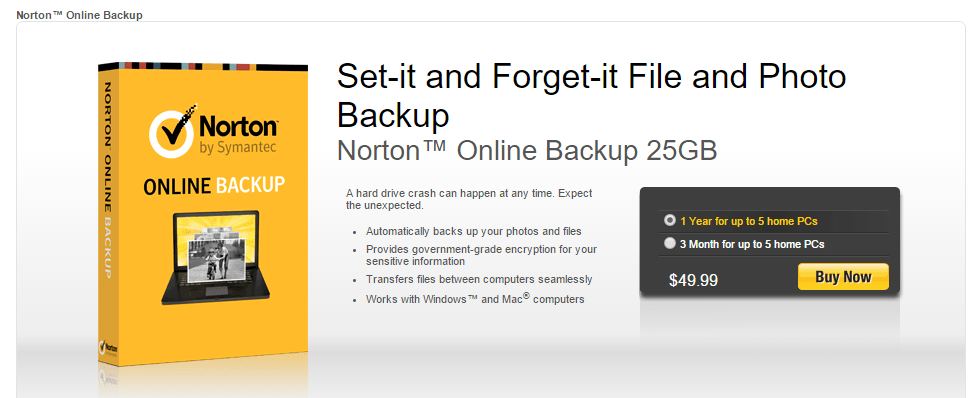Click the Buy Now button
977x398 pixels.
[843, 277]
